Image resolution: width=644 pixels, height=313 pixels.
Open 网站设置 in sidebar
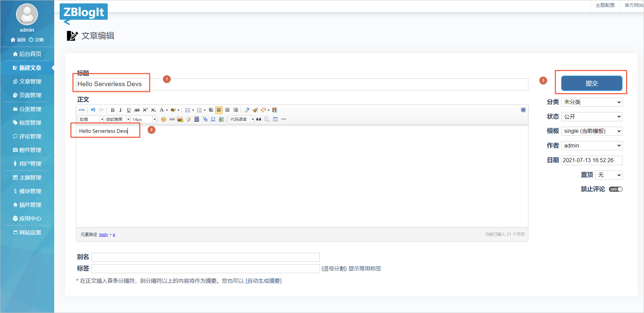click(x=27, y=232)
